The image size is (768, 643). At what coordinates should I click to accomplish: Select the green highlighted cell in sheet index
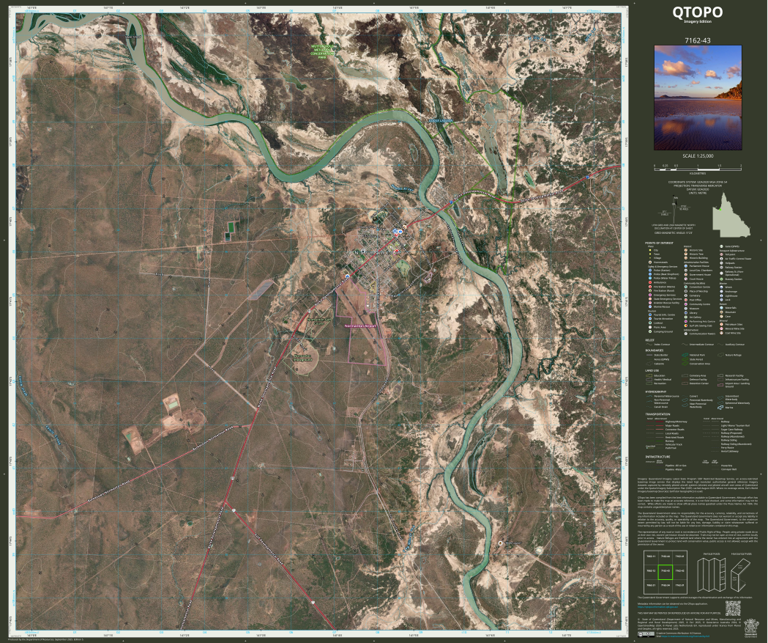click(x=665, y=572)
